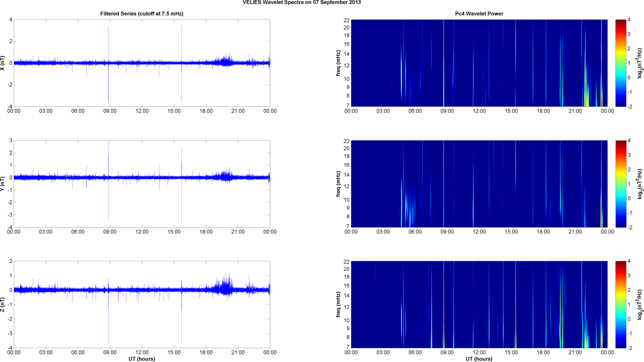Viewport: 644px width, 362px height.
Task: Click the X (nT) axis label
Action: click(3, 63)
